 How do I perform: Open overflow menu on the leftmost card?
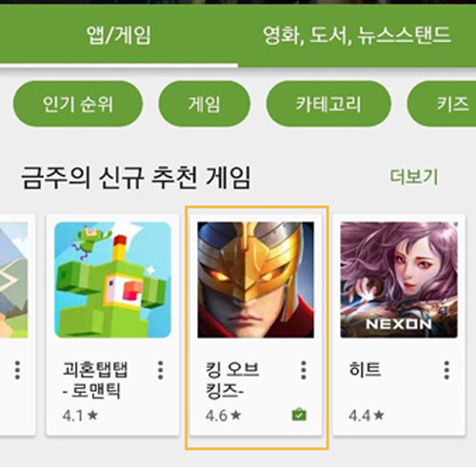coord(17,370)
